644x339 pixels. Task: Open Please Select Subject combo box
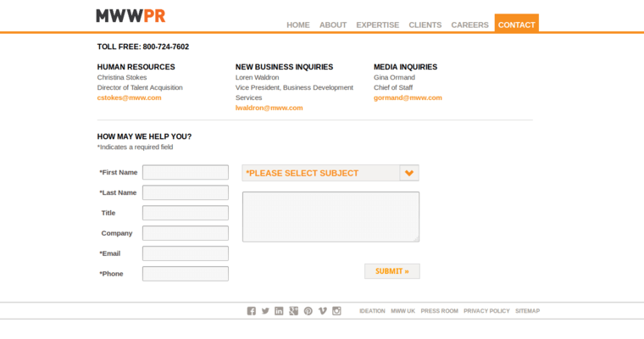pos(330,173)
